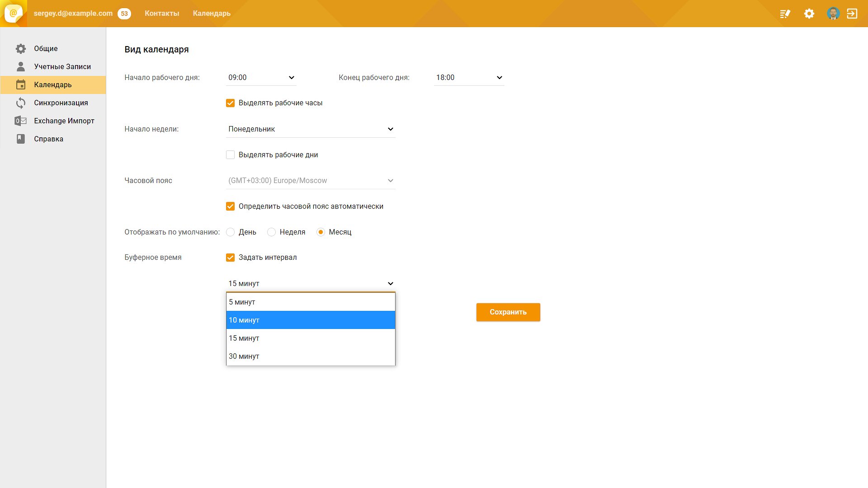Log out using the exit icon
This screenshot has width=868, height=488.
pyautogui.click(x=852, y=14)
